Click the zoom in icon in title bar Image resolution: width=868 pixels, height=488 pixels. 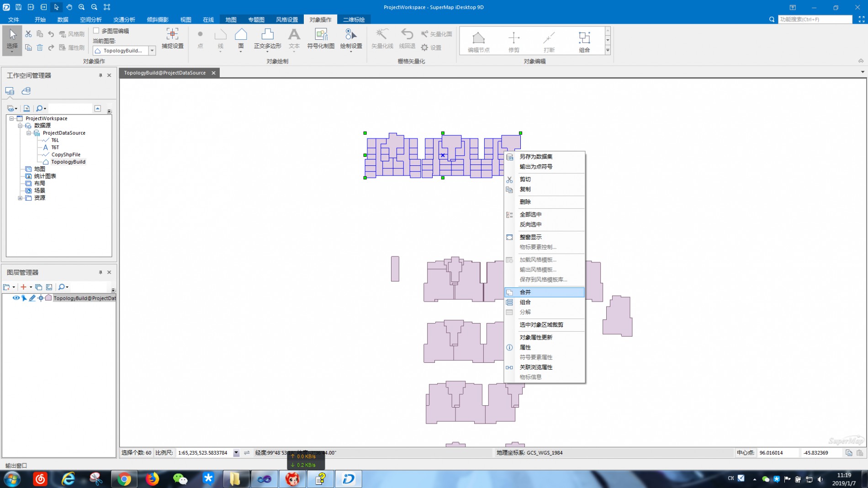(81, 7)
